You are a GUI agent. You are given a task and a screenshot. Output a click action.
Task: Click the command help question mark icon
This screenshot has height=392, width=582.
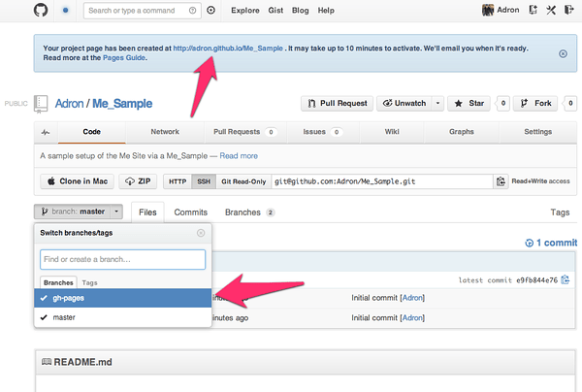tap(192, 11)
